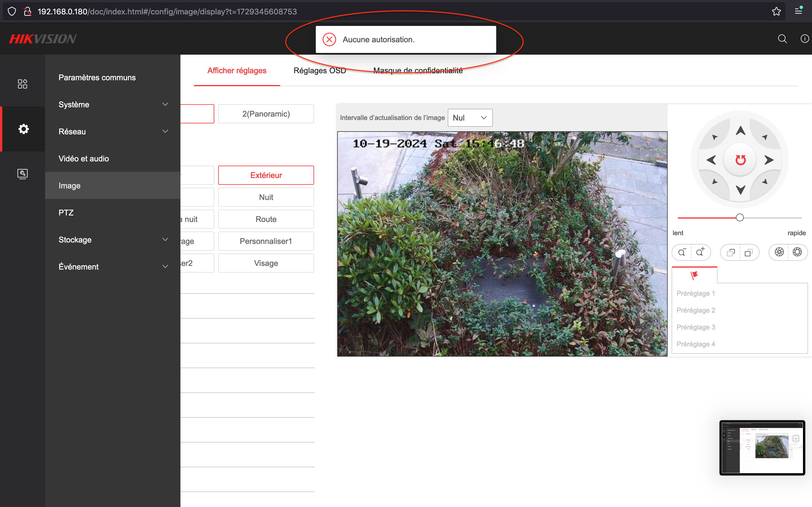
Task: Click the PTZ pan left arrow
Action: tap(711, 160)
